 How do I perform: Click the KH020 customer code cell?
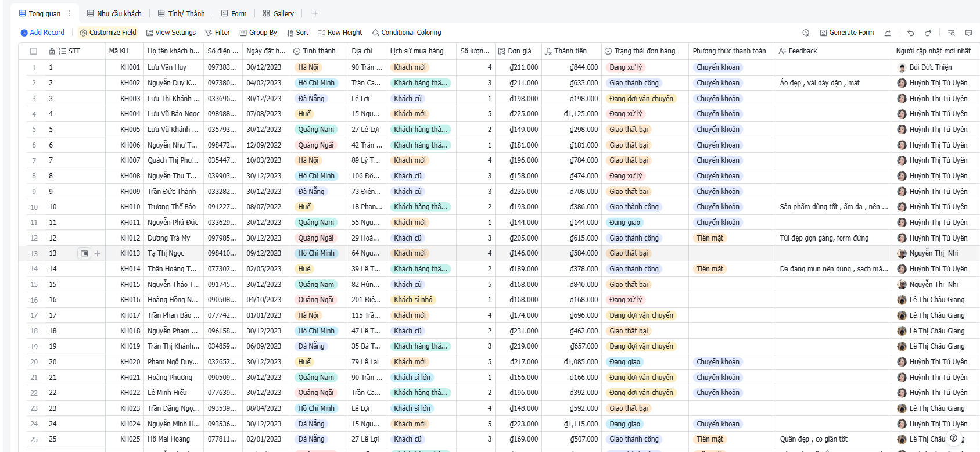124,362
